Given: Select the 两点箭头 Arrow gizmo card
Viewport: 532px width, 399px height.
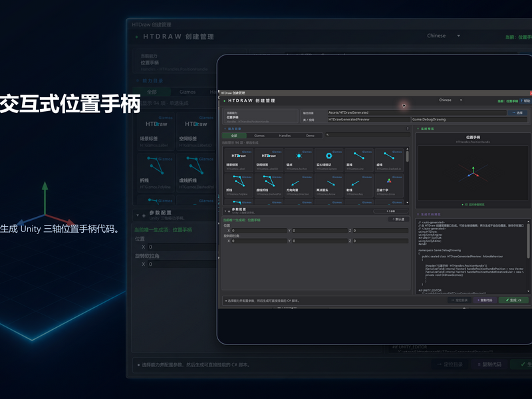Looking at the screenshot, I should click(329, 186).
